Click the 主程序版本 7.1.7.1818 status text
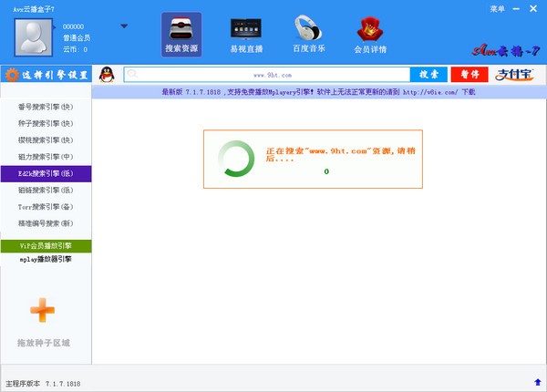The height and width of the screenshot is (392, 547). tap(43, 384)
